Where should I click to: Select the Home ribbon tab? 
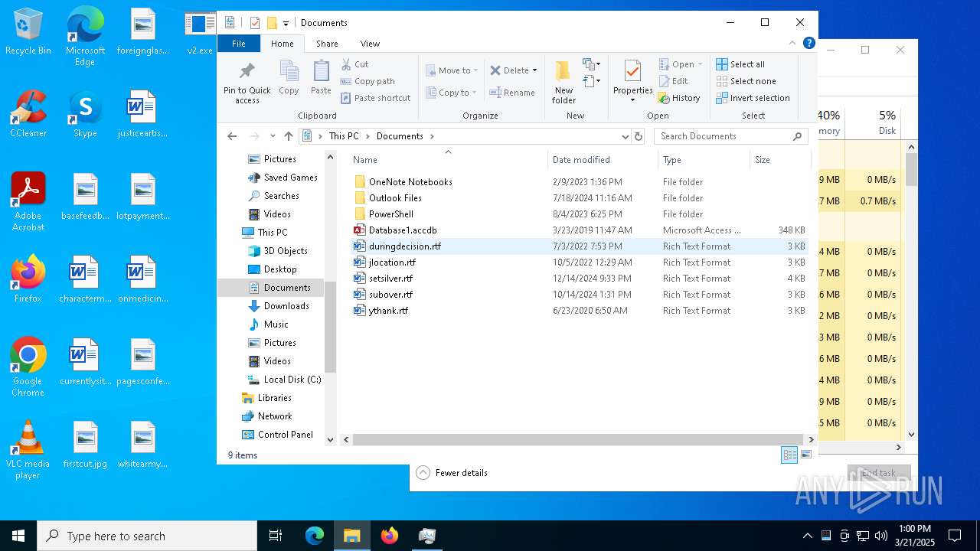282,44
